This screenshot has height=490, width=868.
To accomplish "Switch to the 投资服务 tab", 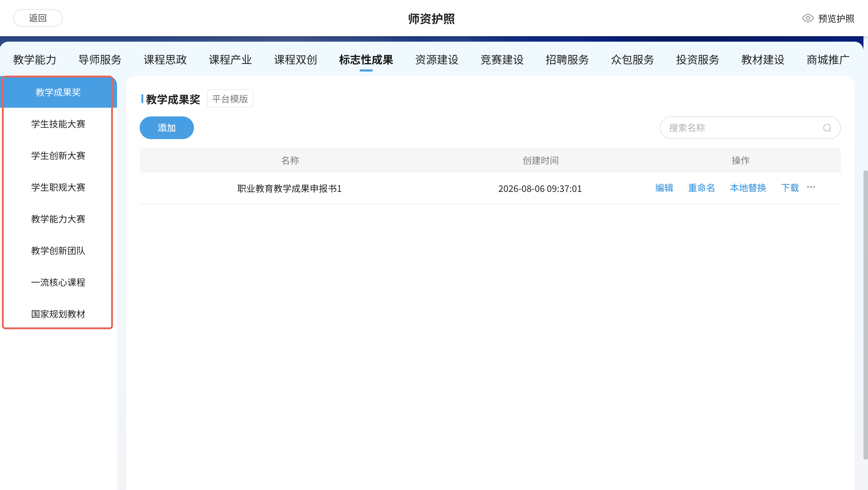I will pyautogui.click(x=698, y=60).
